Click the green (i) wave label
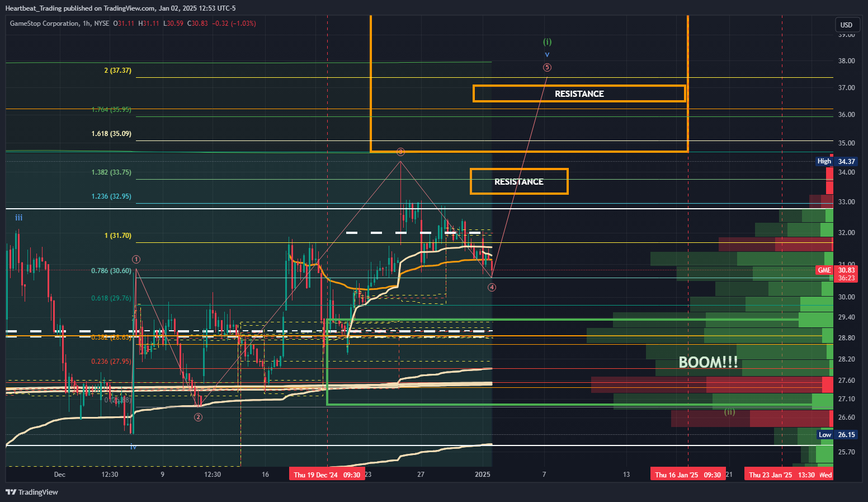868x502 pixels. click(x=547, y=41)
